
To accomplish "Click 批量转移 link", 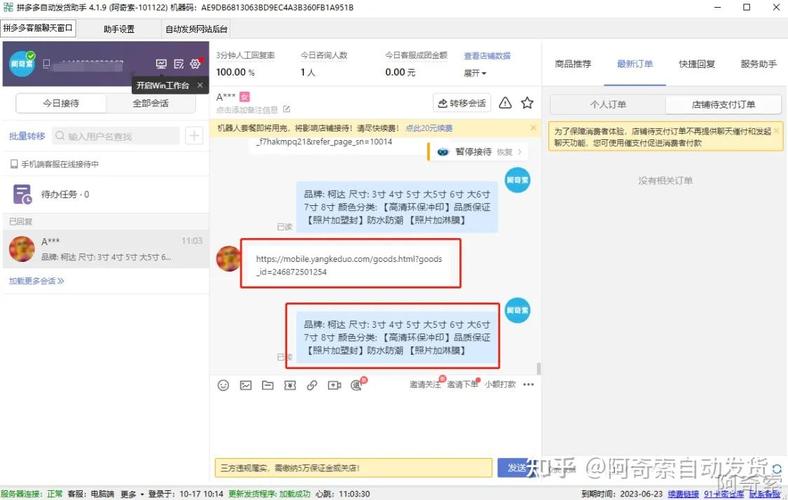I will click(27, 136).
